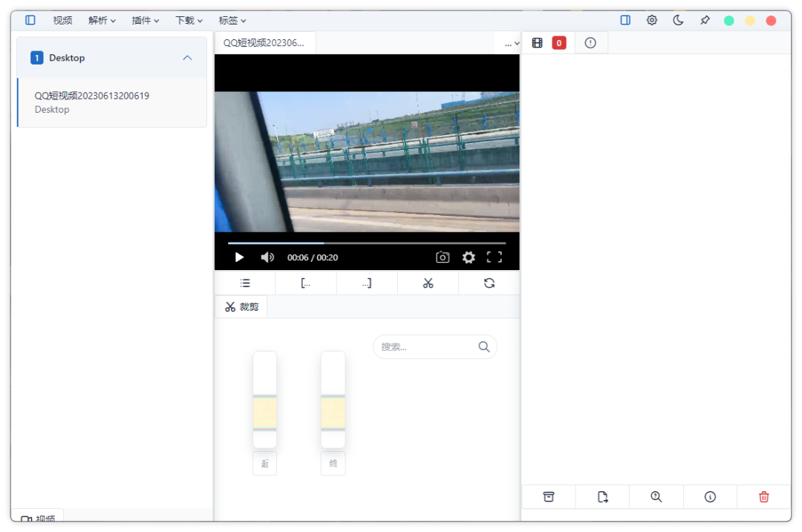Image resolution: width=802 pixels, height=532 pixels.
Task: Click the 搜索 search input field
Action: 427,347
